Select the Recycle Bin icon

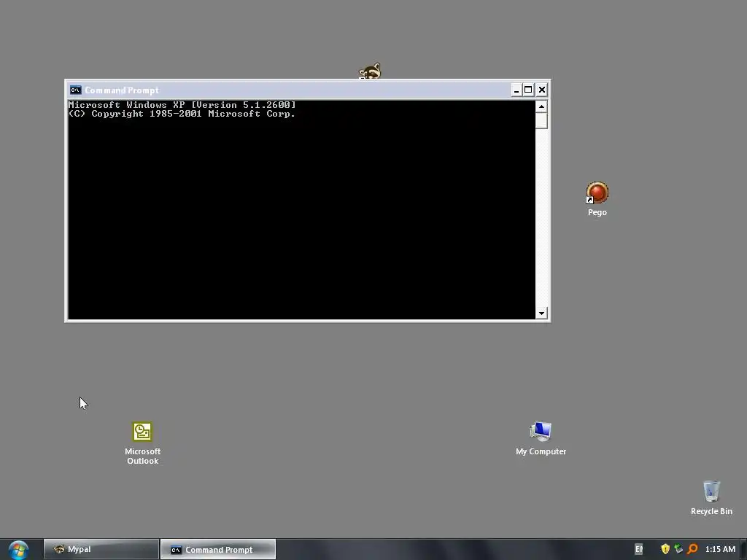pos(711,498)
